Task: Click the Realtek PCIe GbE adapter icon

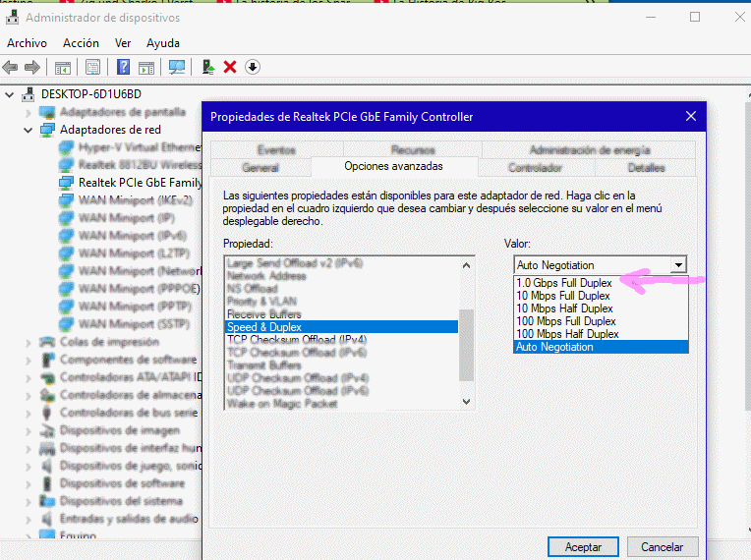Action: click(x=66, y=183)
